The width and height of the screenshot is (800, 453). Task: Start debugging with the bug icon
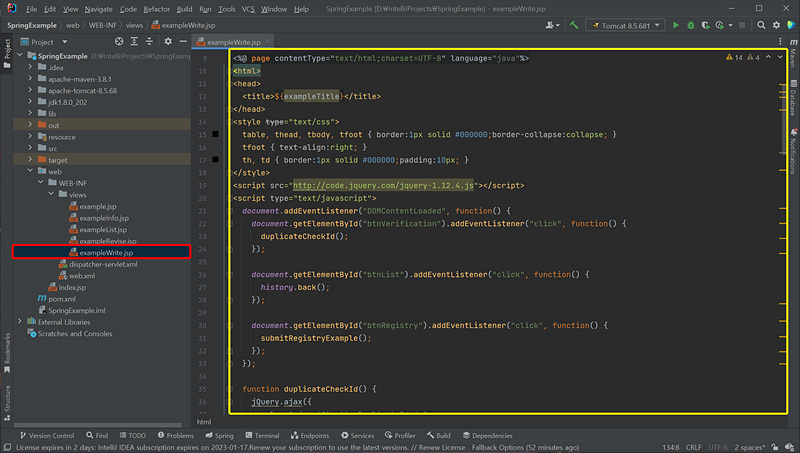coord(691,25)
